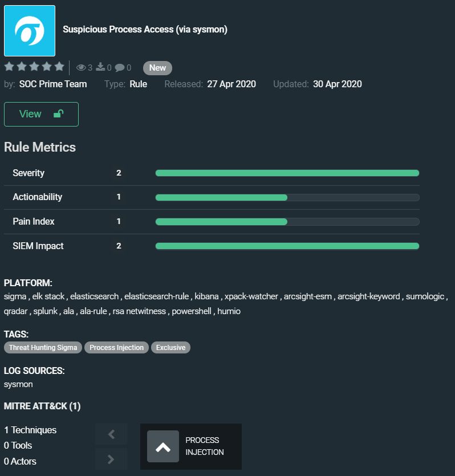Rate the rule with the first star
The width and height of the screenshot is (455, 476).
(10, 66)
